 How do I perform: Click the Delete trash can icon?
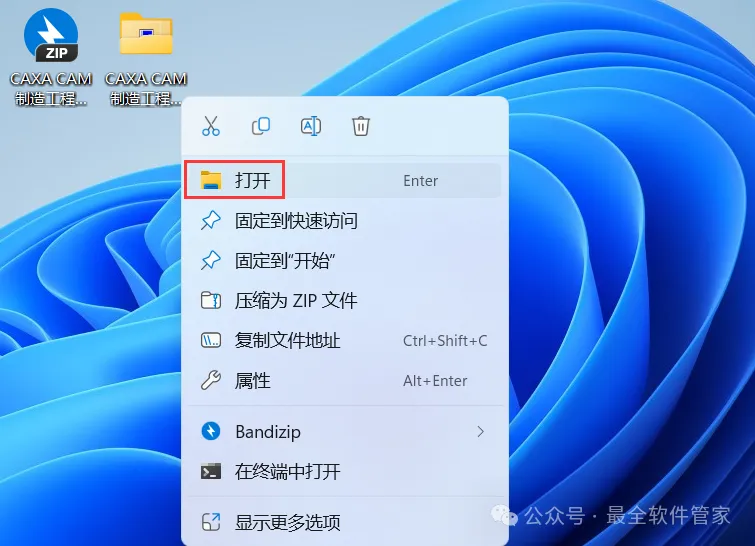click(x=361, y=126)
